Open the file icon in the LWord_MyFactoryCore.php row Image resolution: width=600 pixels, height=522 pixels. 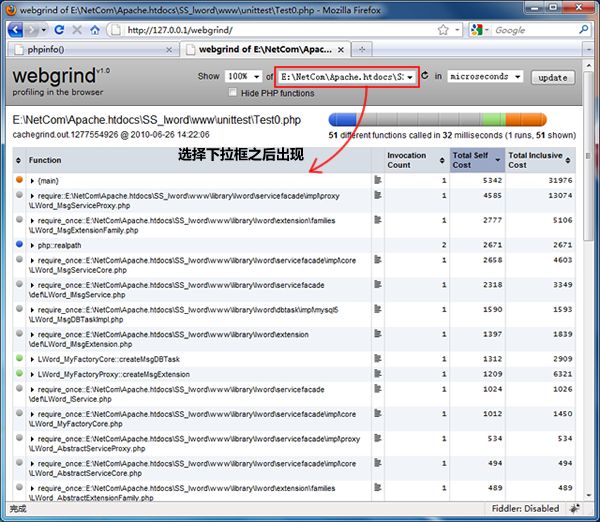click(x=378, y=413)
